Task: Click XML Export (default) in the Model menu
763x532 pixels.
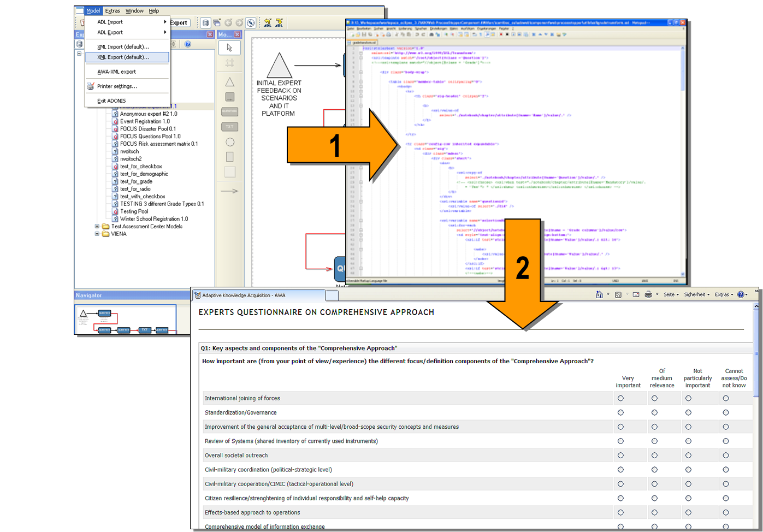Action: click(x=123, y=57)
